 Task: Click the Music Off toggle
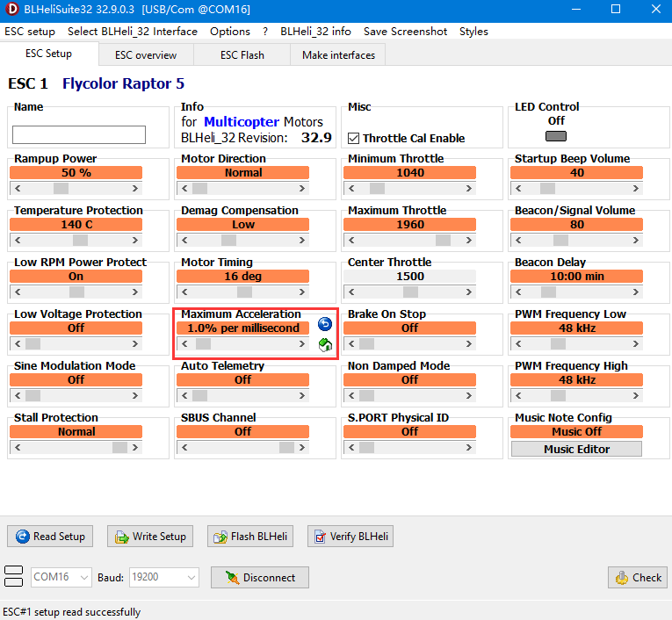pos(576,431)
